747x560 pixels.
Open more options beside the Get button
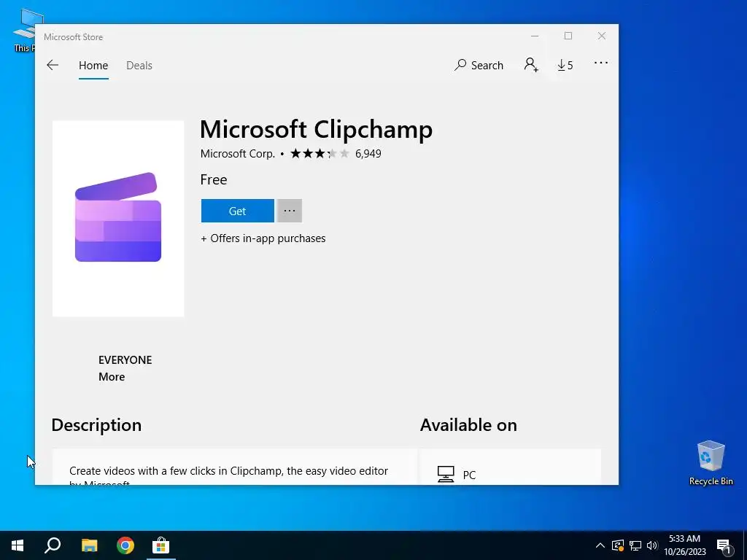point(289,211)
